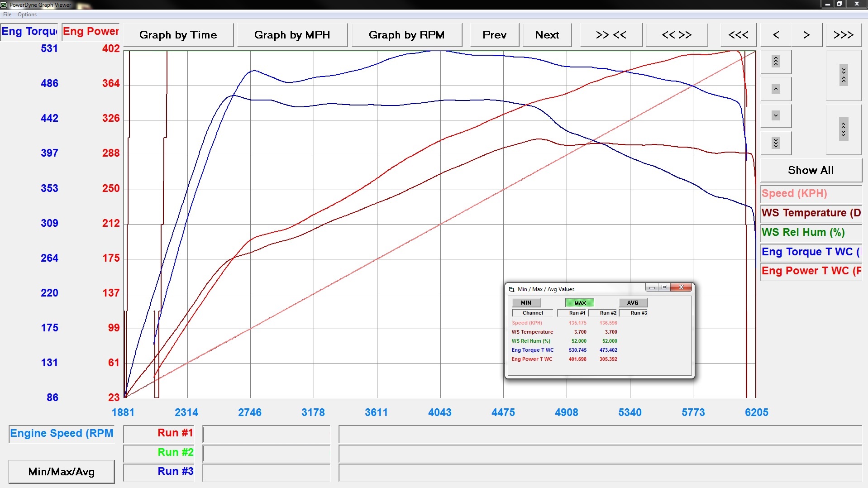Screen dimensions: 868x488
Task: Select Graph by Time view
Action: click(178, 35)
